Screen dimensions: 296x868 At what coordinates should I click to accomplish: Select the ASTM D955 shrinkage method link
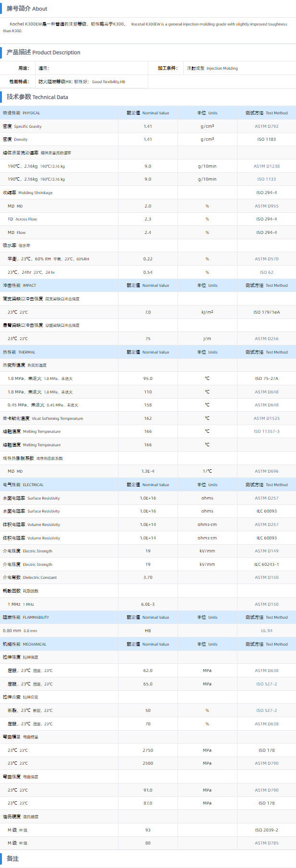tap(266, 206)
